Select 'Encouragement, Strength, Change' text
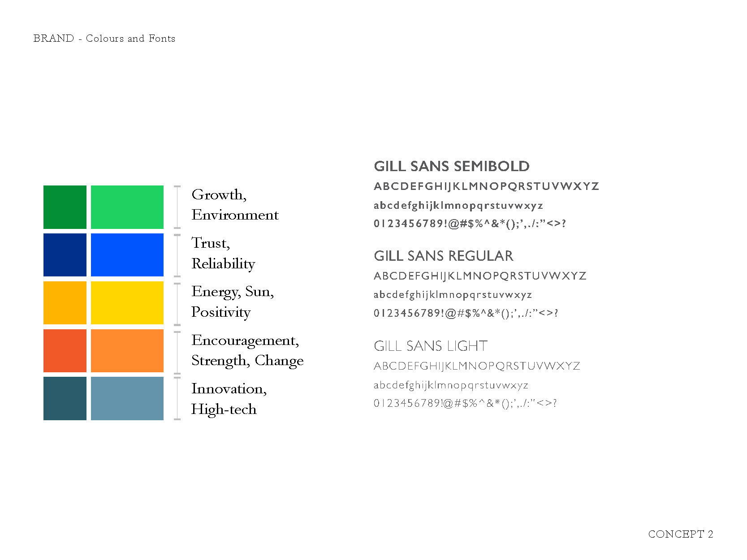 click(x=247, y=351)
